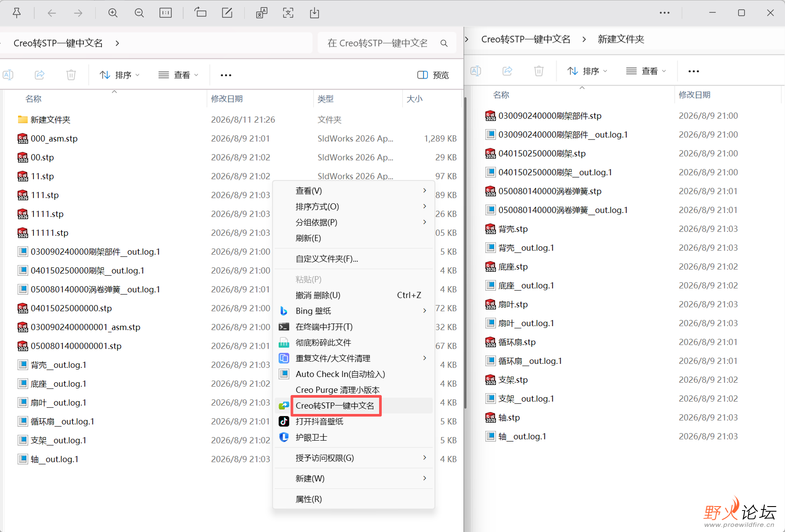Screen dimensions: 785x532
Task: Zoom out with the magnifier minus icon
Action: pos(139,13)
